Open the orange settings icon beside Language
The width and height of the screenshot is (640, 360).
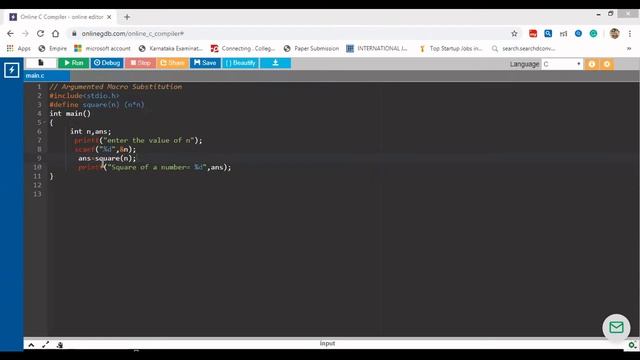coord(607,64)
